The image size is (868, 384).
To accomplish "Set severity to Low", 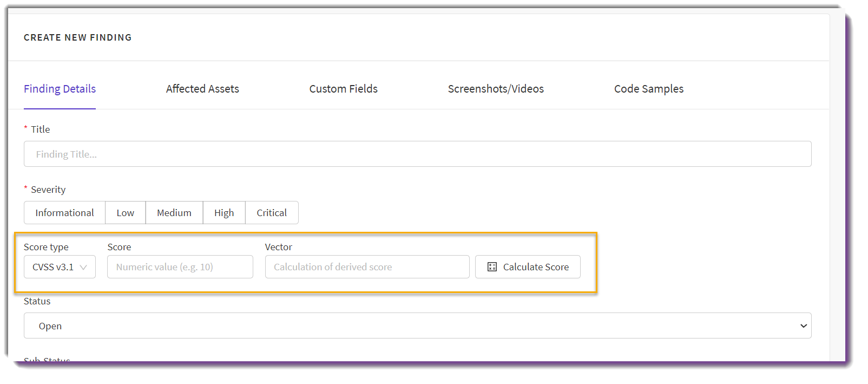I will point(126,213).
